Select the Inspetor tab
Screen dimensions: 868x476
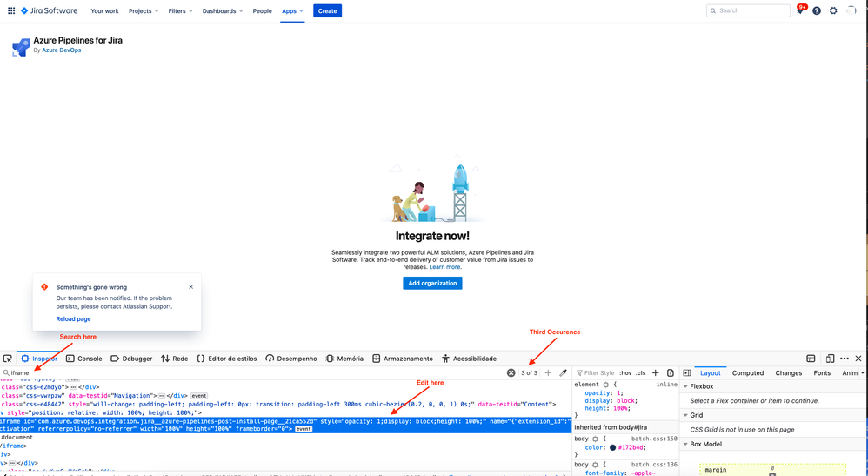[x=39, y=359]
